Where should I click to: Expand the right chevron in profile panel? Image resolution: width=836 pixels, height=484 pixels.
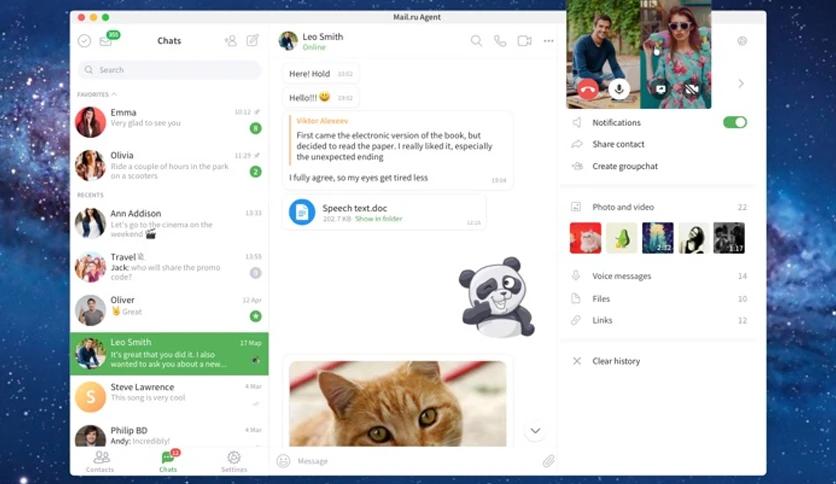coord(741,83)
